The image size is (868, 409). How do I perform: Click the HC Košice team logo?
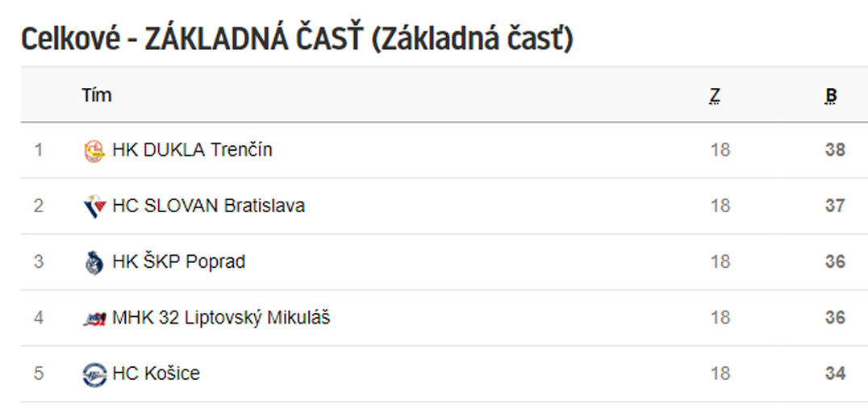pyautogui.click(x=94, y=374)
